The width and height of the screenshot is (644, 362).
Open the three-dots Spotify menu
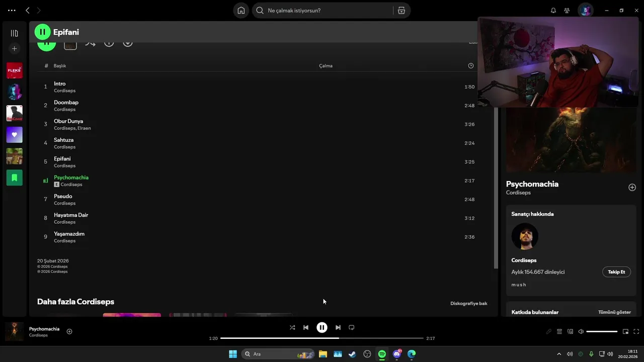tap(12, 10)
